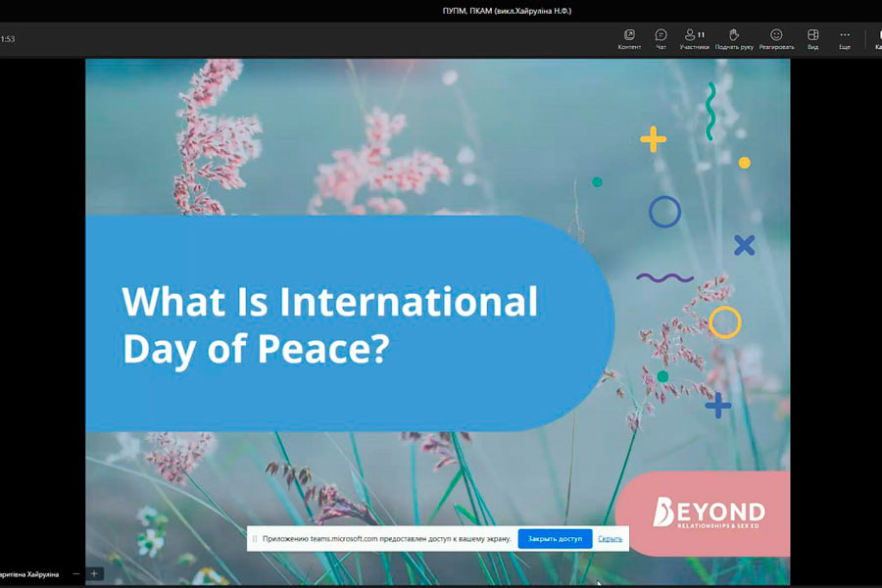Image resolution: width=882 pixels, height=588 pixels.
Task: Click the zoom out minus button
Action: pos(76,573)
